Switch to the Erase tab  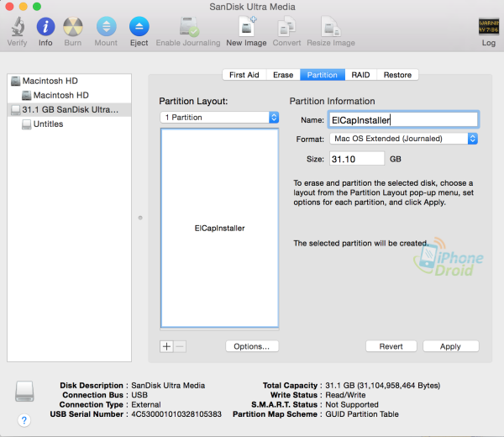283,75
